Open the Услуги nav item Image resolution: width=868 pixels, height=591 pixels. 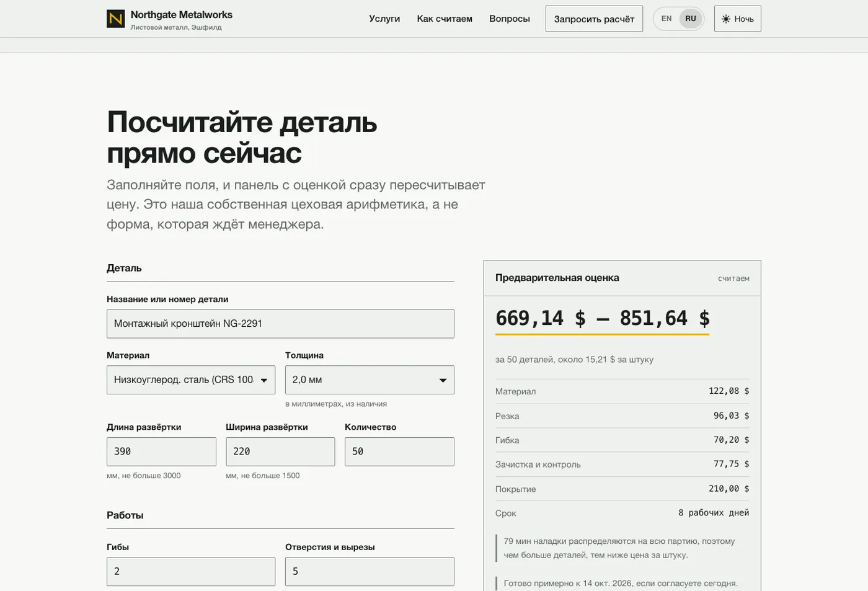(x=384, y=19)
